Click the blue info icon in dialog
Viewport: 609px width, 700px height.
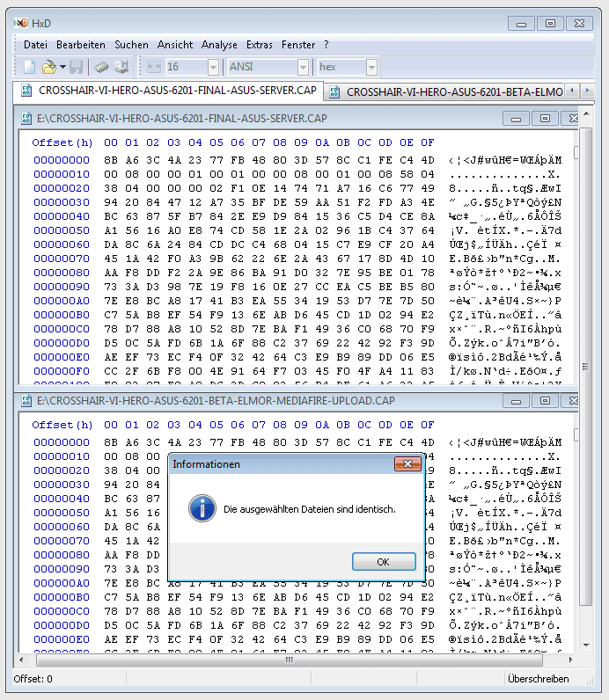pos(202,508)
